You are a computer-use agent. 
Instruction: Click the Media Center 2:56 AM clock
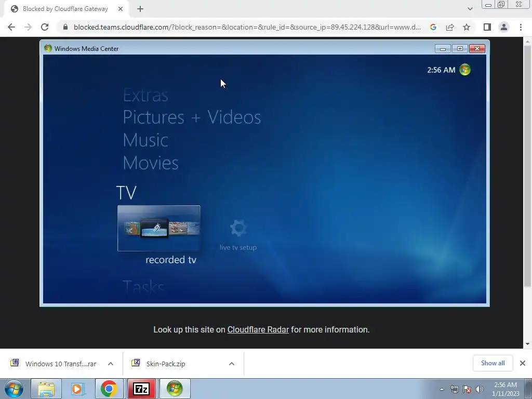pyautogui.click(x=441, y=70)
